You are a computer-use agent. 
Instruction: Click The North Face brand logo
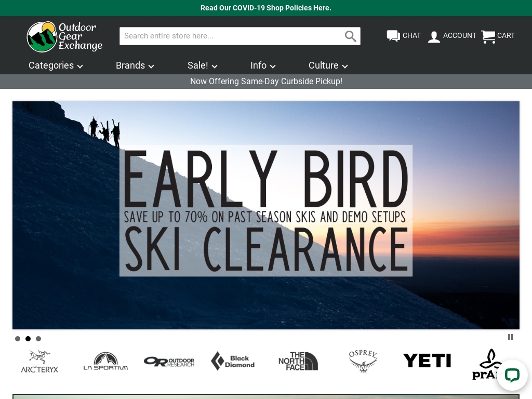click(298, 361)
